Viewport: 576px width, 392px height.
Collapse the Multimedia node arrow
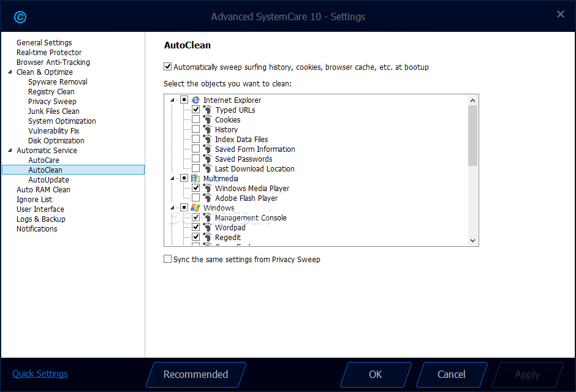pyautogui.click(x=172, y=178)
